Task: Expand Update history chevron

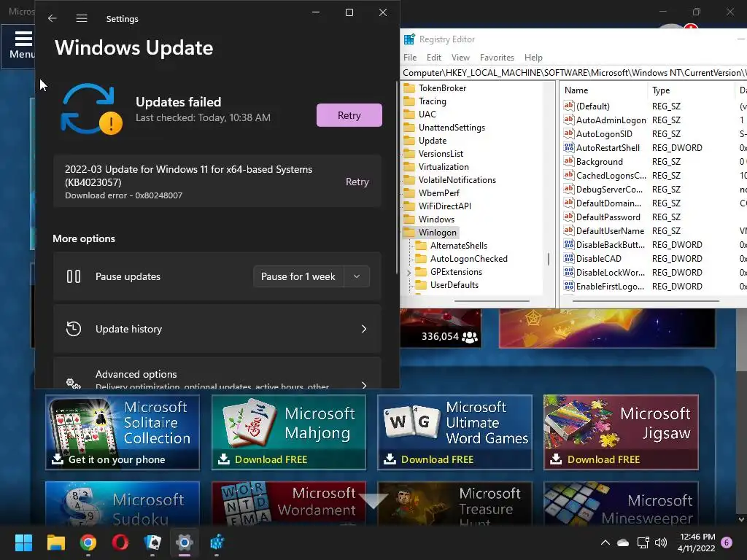Action: [364, 329]
